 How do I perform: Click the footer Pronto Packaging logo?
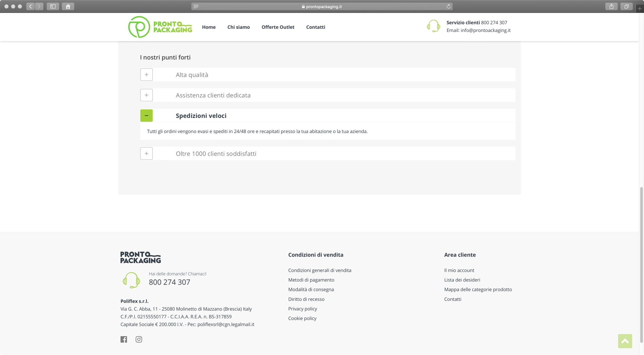141,257
